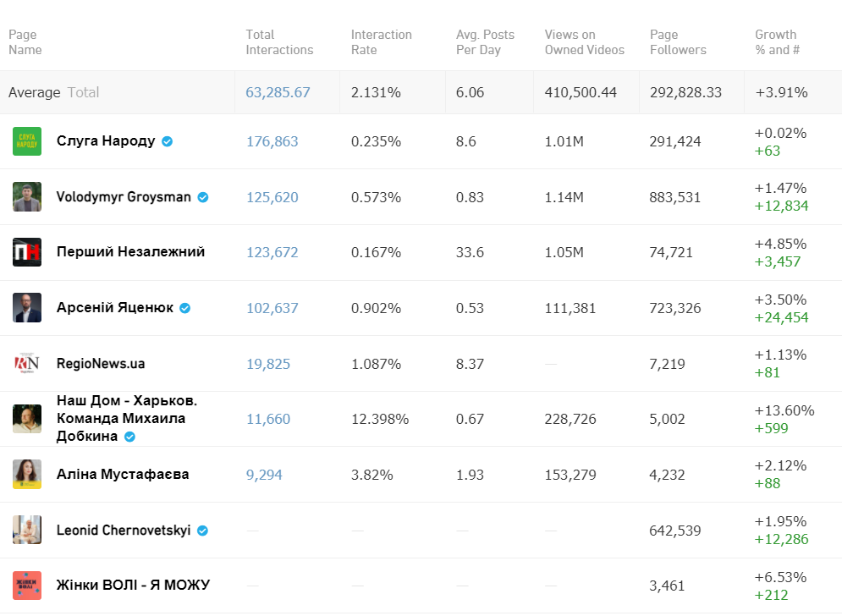
Task: Sort by Total Interactions column header
Action: (279, 42)
